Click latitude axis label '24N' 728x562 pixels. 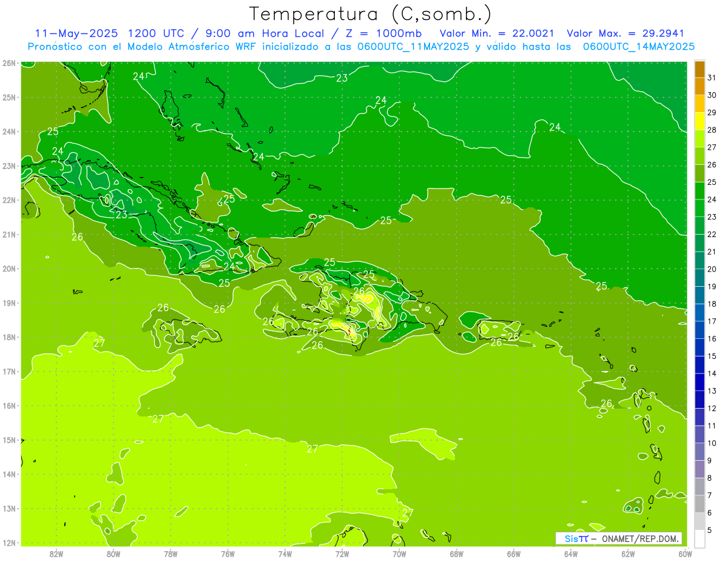(8, 132)
